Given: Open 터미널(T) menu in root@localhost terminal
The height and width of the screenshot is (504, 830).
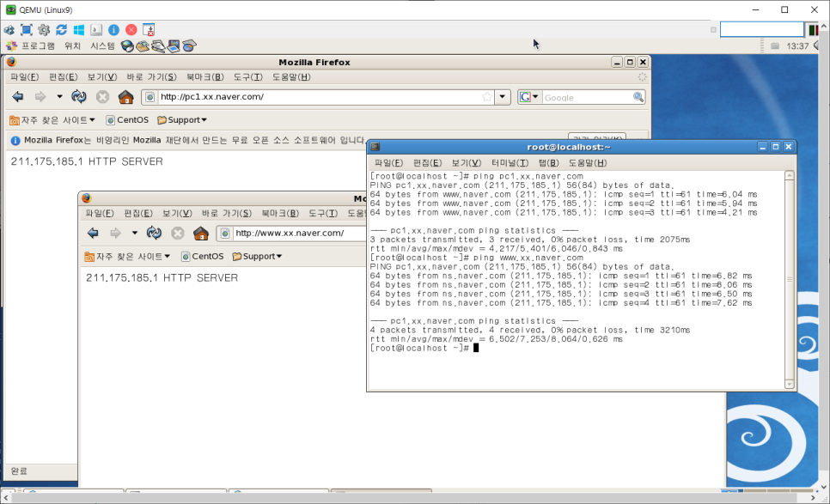Looking at the screenshot, I should click(x=510, y=163).
